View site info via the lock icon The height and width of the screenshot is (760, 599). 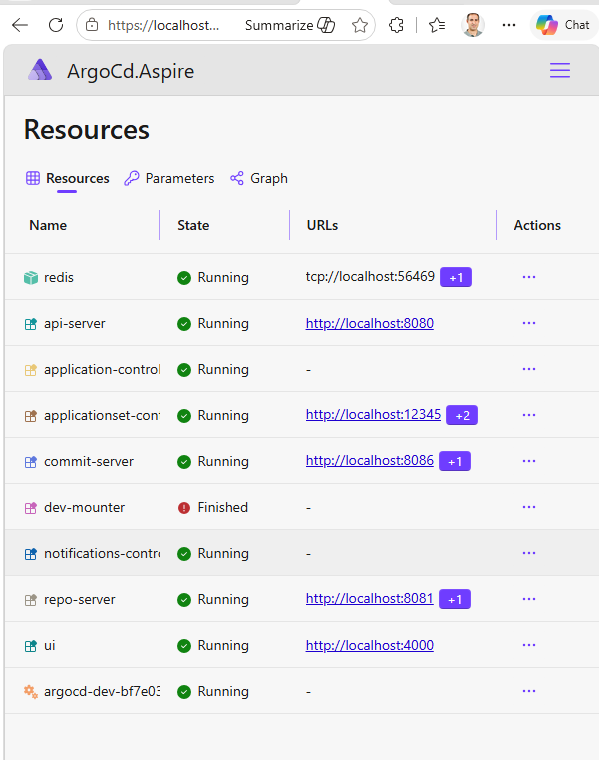[x=92, y=25]
